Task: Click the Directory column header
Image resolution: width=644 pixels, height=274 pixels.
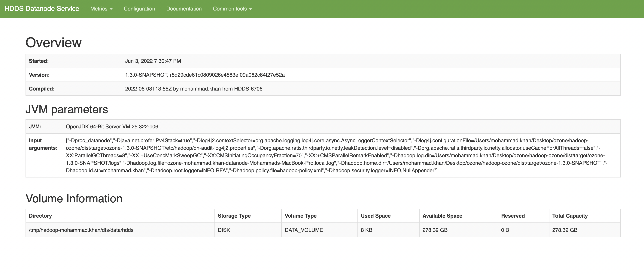Action: pyautogui.click(x=40, y=216)
